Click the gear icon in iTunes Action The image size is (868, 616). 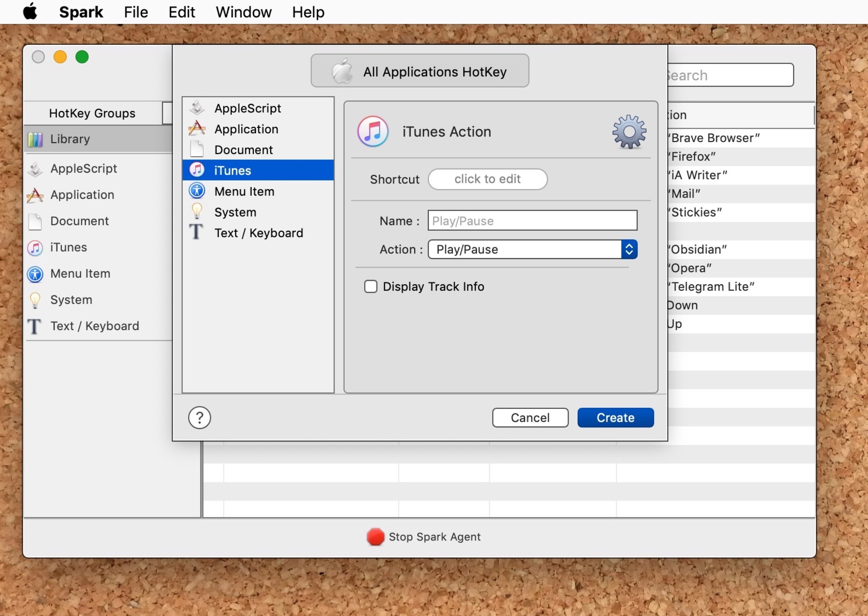click(629, 132)
